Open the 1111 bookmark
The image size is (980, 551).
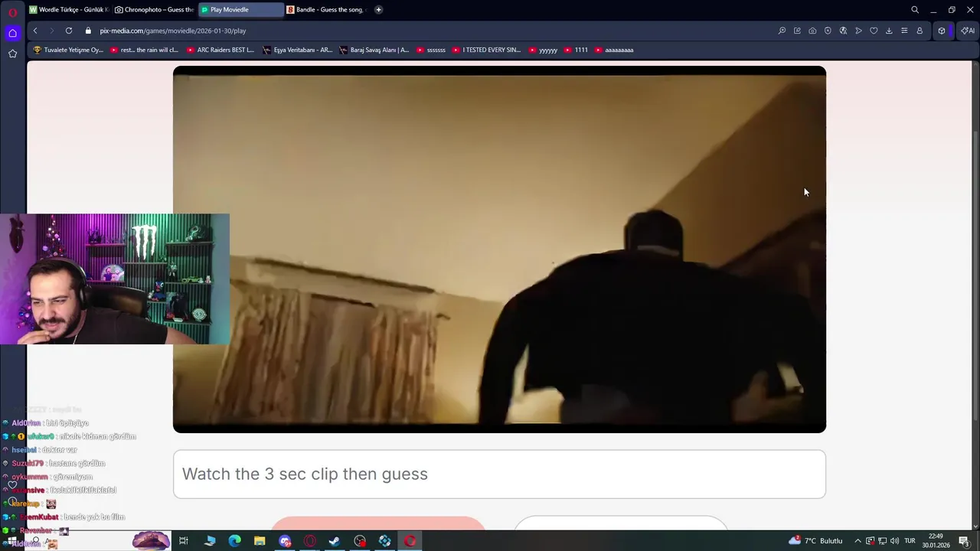576,50
